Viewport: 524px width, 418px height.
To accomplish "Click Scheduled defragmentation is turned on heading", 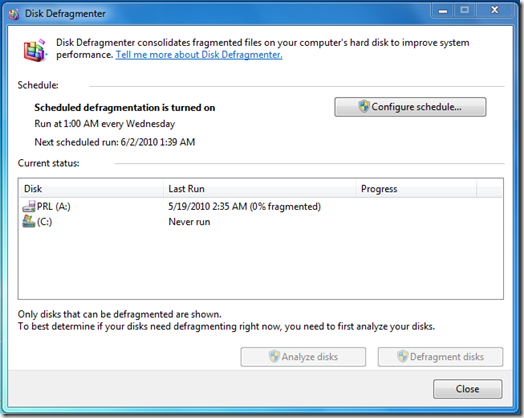I will click(x=125, y=108).
